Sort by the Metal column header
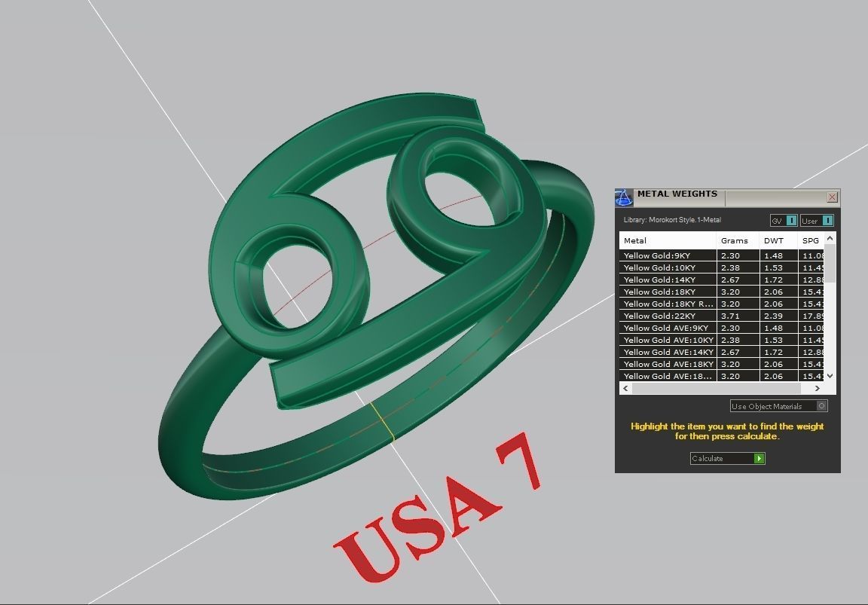868x605 pixels. 668,241
